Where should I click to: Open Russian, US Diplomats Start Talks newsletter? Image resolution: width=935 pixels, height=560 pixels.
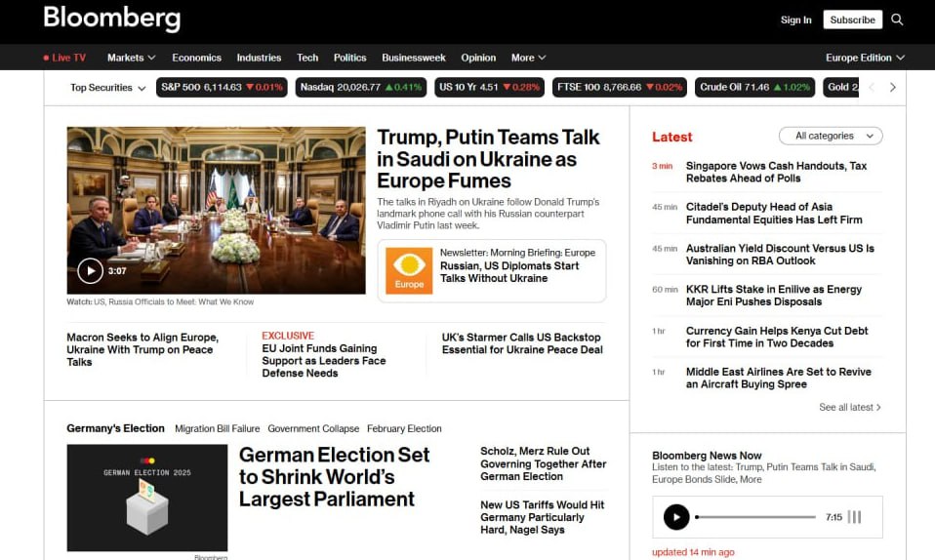pos(509,272)
